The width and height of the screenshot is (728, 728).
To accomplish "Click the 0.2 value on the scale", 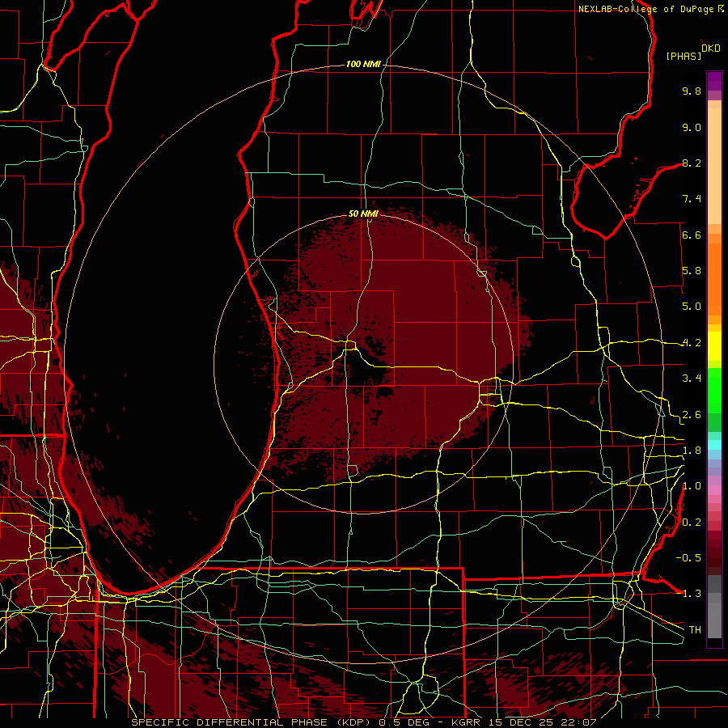I will [692, 523].
